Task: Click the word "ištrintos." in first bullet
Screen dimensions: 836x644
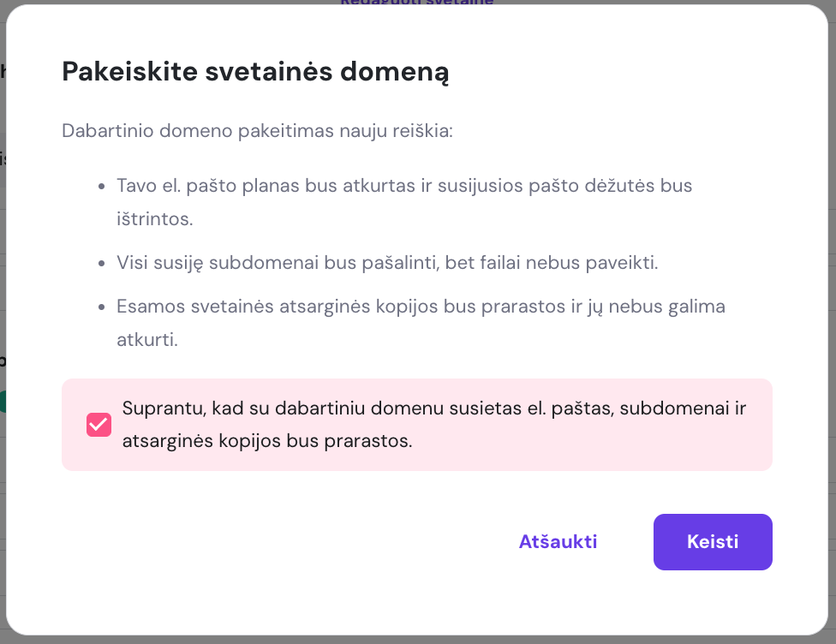Action: pyautogui.click(x=155, y=218)
